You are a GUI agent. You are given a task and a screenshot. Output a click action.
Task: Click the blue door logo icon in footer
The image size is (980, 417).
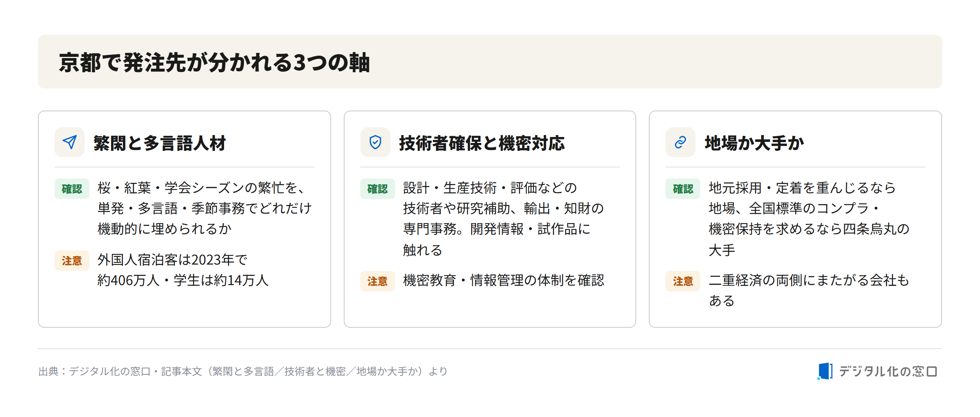pos(825,371)
